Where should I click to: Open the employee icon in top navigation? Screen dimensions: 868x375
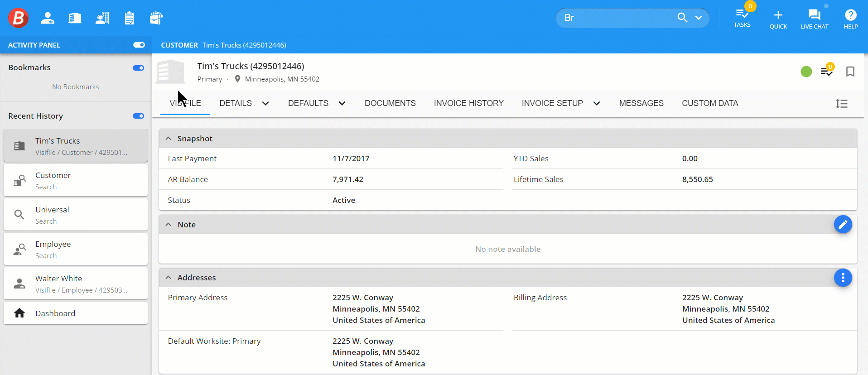click(48, 18)
